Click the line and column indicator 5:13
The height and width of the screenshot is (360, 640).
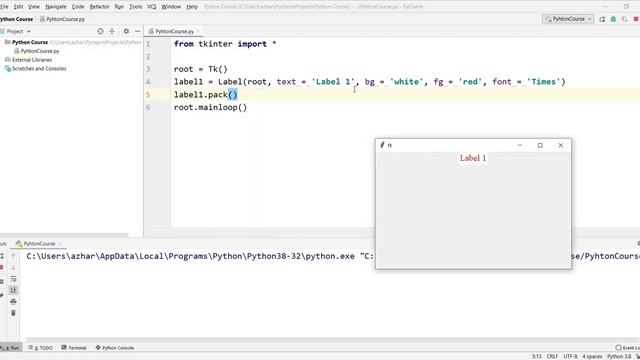click(537, 356)
